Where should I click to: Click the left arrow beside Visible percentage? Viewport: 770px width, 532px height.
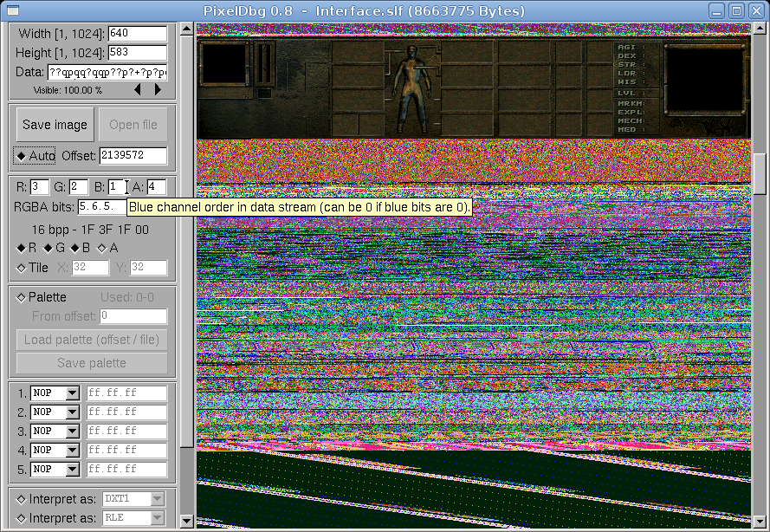[136, 89]
